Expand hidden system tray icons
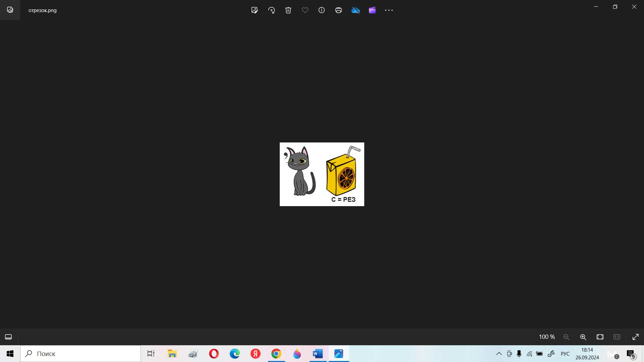 click(499, 354)
